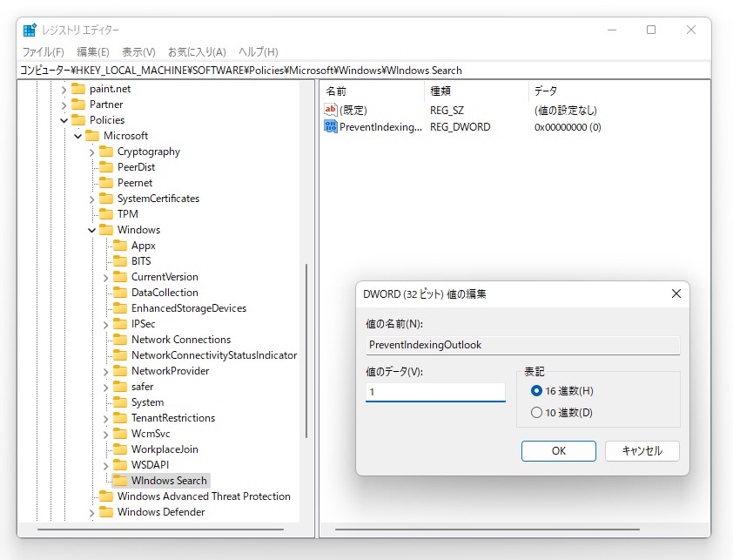The height and width of the screenshot is (560, 733).
Task: Select the WIndows Search folder icon
Action: click(x=121, y=480)
